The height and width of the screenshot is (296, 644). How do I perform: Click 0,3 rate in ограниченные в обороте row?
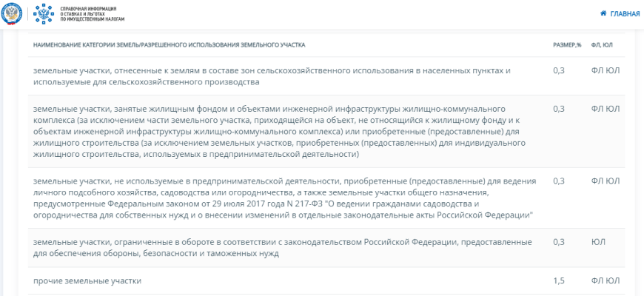coord(559,242)
